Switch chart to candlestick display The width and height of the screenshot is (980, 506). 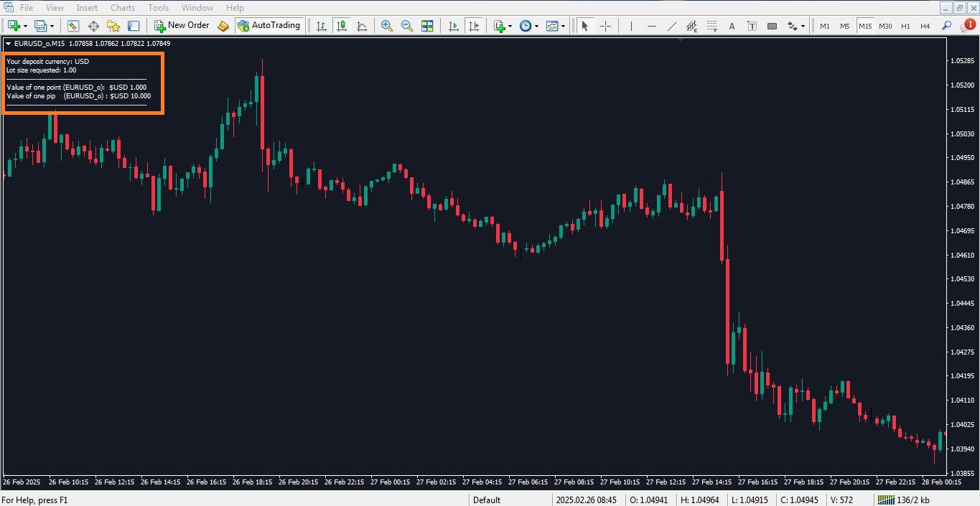point(342,26)
